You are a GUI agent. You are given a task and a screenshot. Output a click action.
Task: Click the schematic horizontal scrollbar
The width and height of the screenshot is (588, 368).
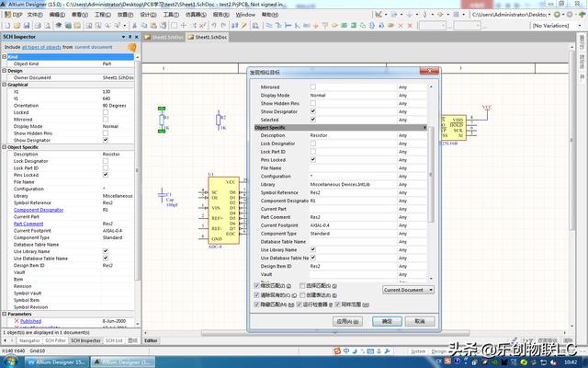point(335,333)
